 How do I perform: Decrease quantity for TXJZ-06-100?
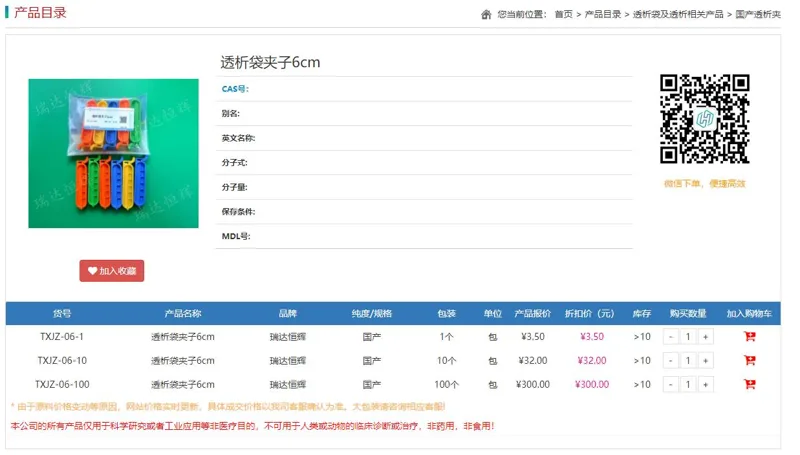[670, 385]
